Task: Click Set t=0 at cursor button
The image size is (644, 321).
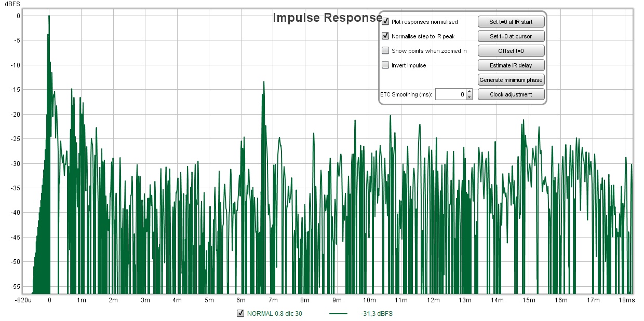Action: point(511,36)
